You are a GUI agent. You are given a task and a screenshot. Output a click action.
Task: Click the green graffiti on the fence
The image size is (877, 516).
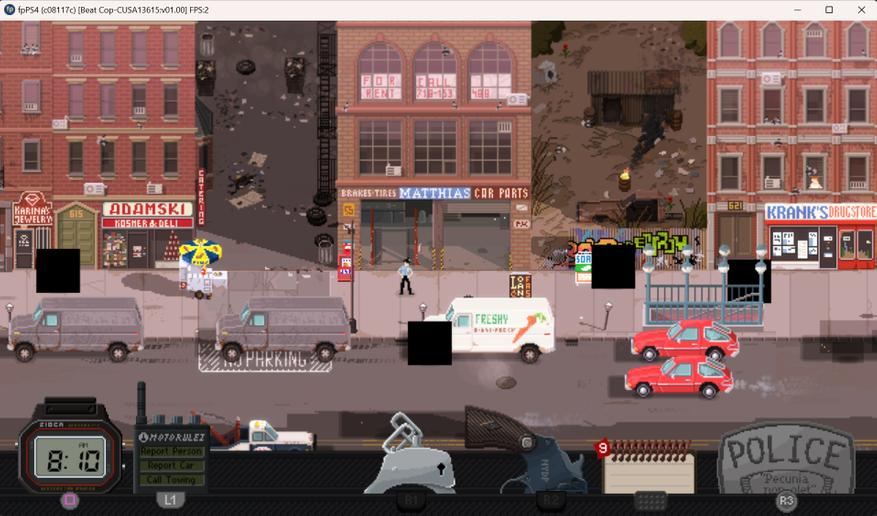661,244
